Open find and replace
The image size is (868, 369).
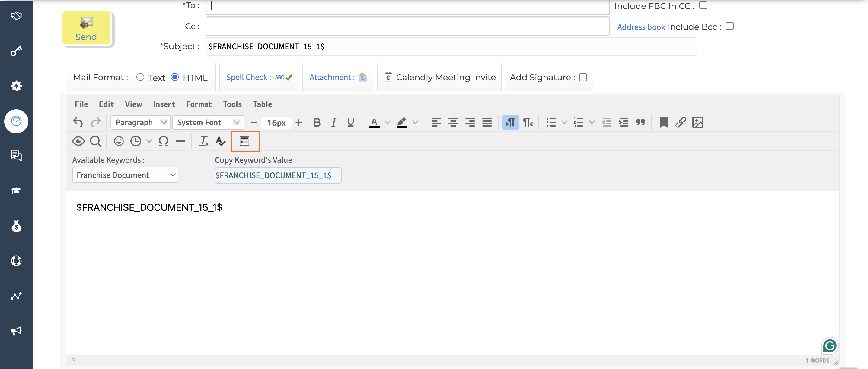96,141
